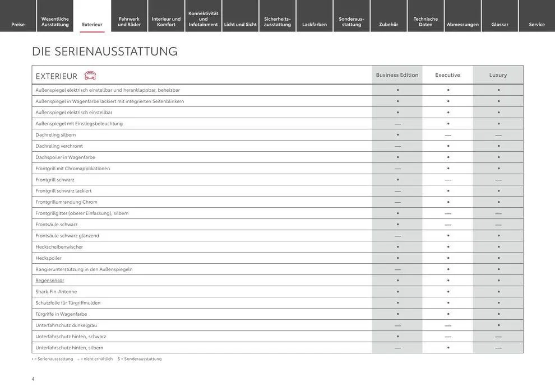Screen dimensions: 555x392
Task: Open the Glossar tab
Action: coord(499,24)
